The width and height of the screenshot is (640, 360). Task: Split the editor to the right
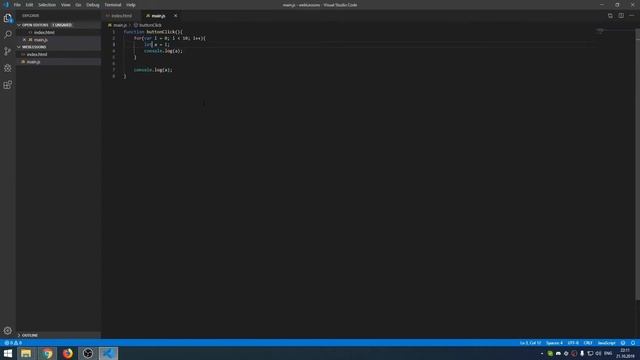pyautogui.click(x=621, y=16)
